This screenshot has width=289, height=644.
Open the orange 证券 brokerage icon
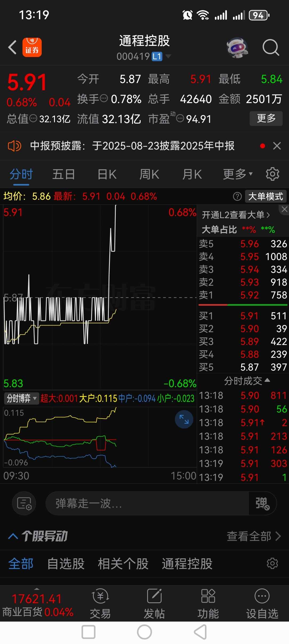pyautogui.click(x=32, y=47)
